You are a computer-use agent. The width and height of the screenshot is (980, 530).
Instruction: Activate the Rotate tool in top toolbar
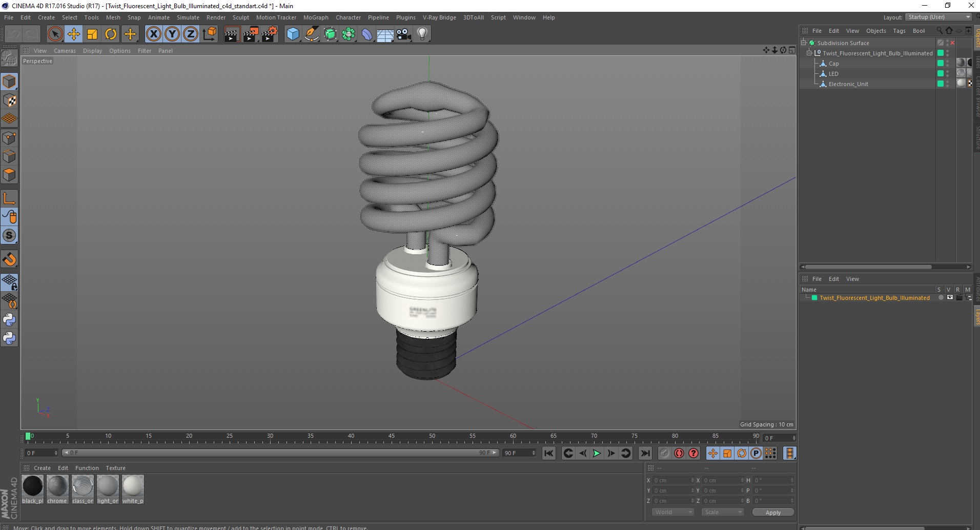111,34
